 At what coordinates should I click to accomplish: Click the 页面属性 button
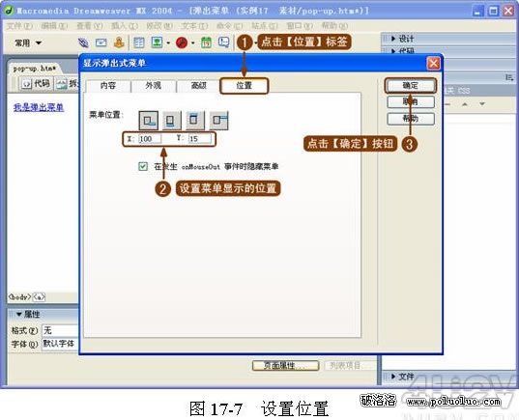click(285, 365)
